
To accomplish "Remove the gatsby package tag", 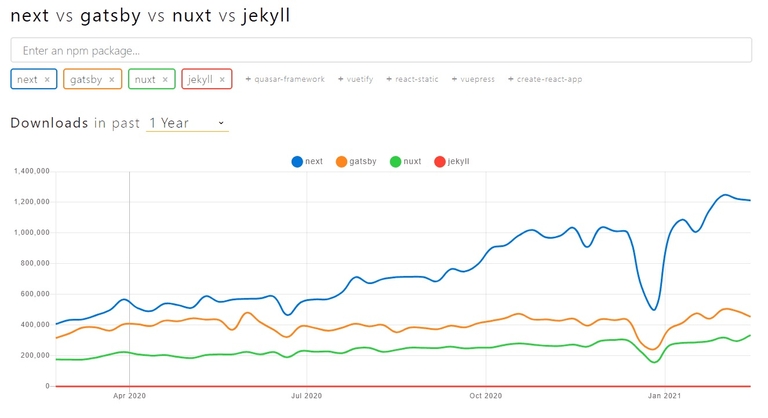I will coord(111,80).
